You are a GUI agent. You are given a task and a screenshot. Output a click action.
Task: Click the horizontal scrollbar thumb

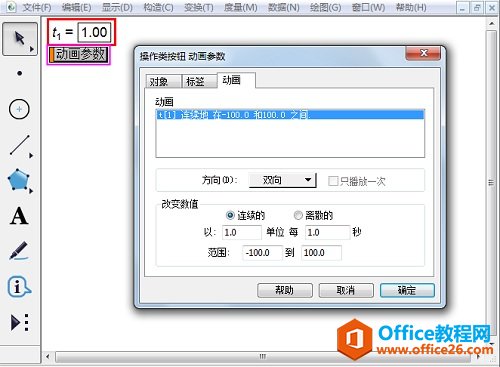(x=263, y=357)
